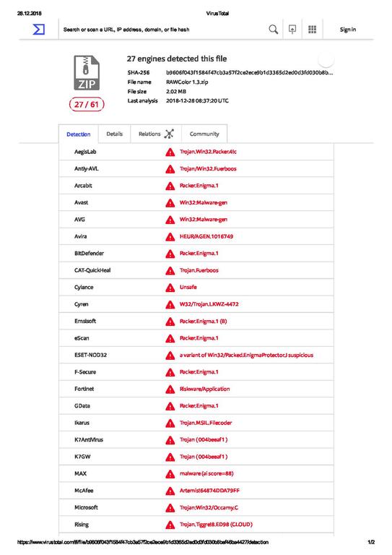Screen dimensions: 392x555
Task: Click the 27 / 61 detection score badge
Action: (x=87, y=104)
